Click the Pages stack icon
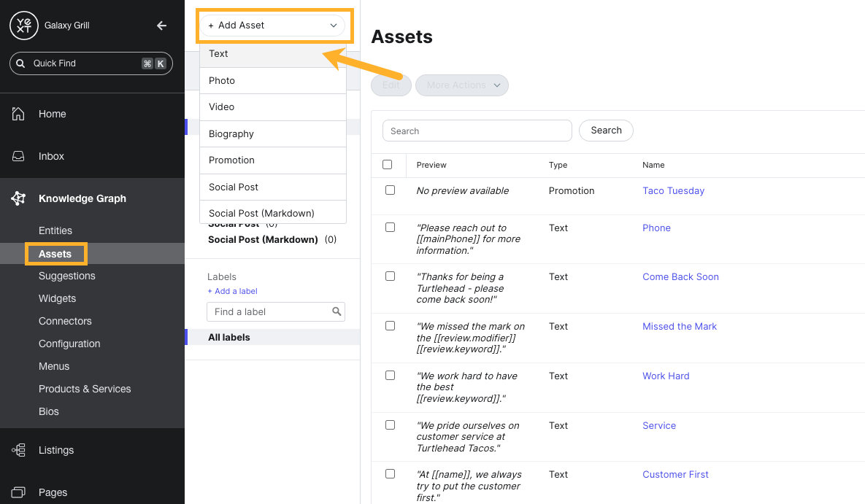This screenshot has height=504, width=865. (x=19, y=492)
